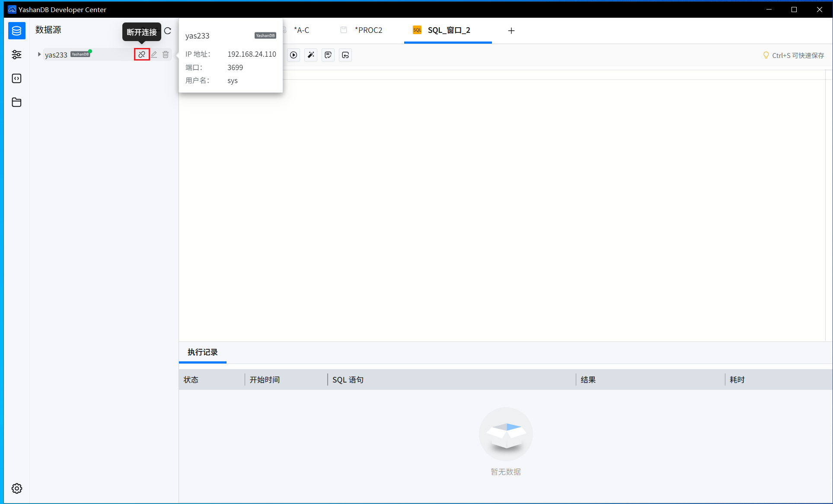Click the return-arrow toolbar icon
833x504 pixels.
click(x=345, y=55)
